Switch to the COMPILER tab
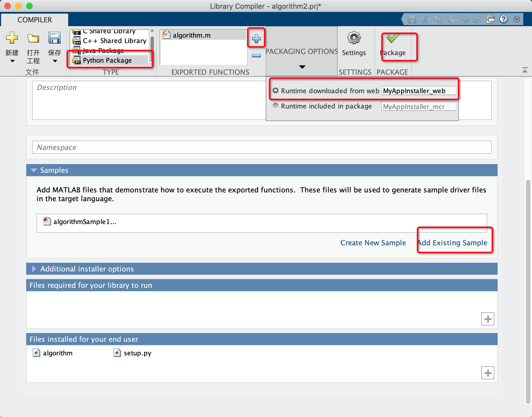Viewport: 532px width, 417px height. pyautogui.click(x=34, y=20)
